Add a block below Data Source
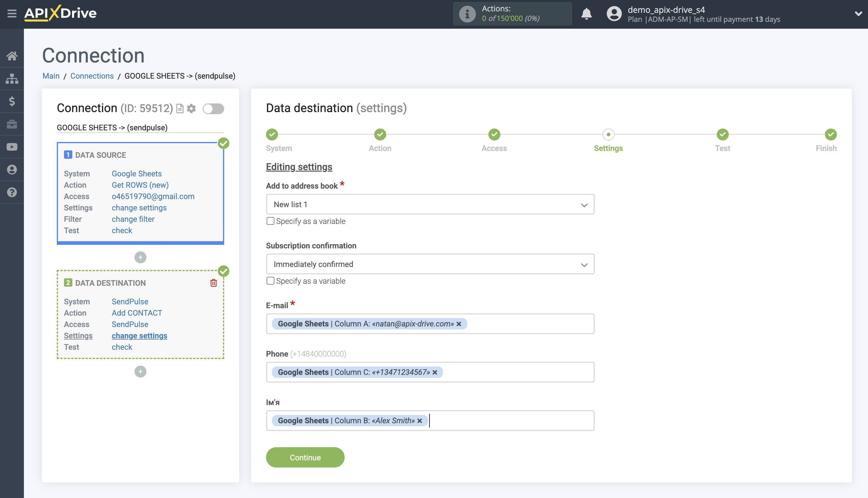 [x=140, y=257]
